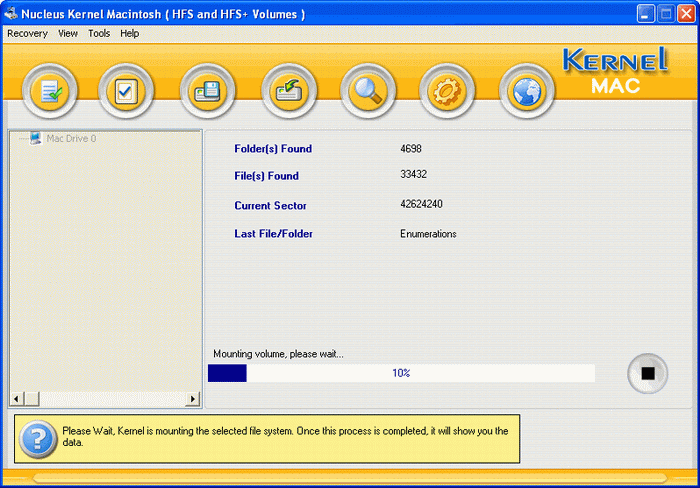This screenshot has height=488, width=700.
Task: Click the folders found value 4698
Action: point(411,149)
